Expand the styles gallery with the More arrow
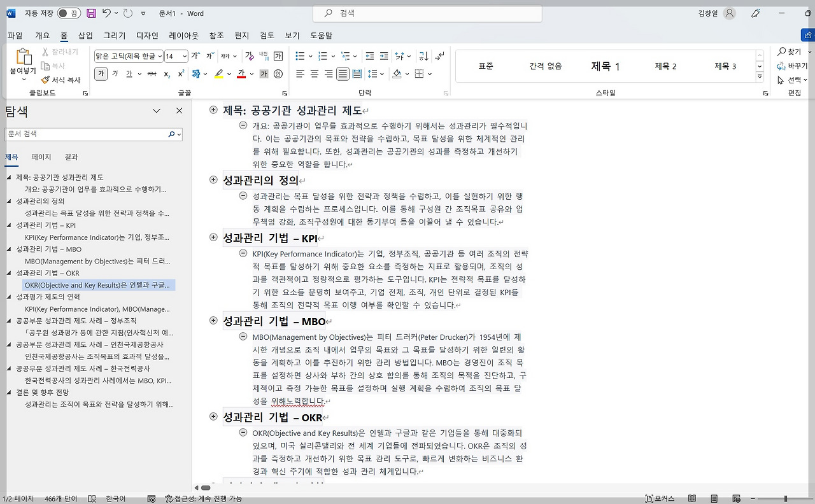Viewport: 815px width, 504px height. (x=760, y=77)
